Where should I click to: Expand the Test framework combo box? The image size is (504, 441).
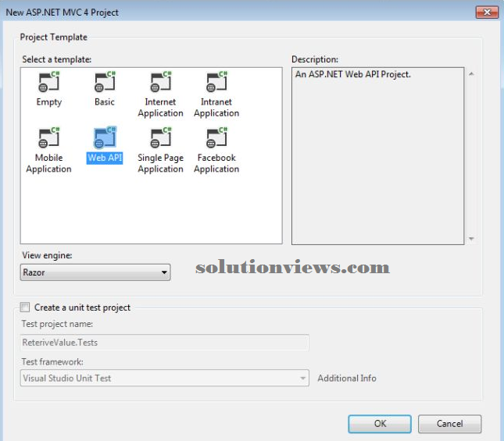tap(165, 378)
